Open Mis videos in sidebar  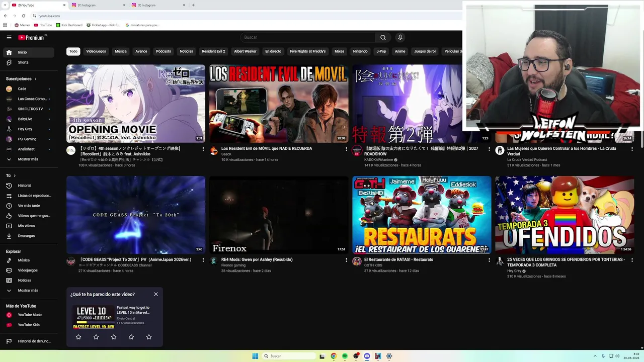pos(28,226)
